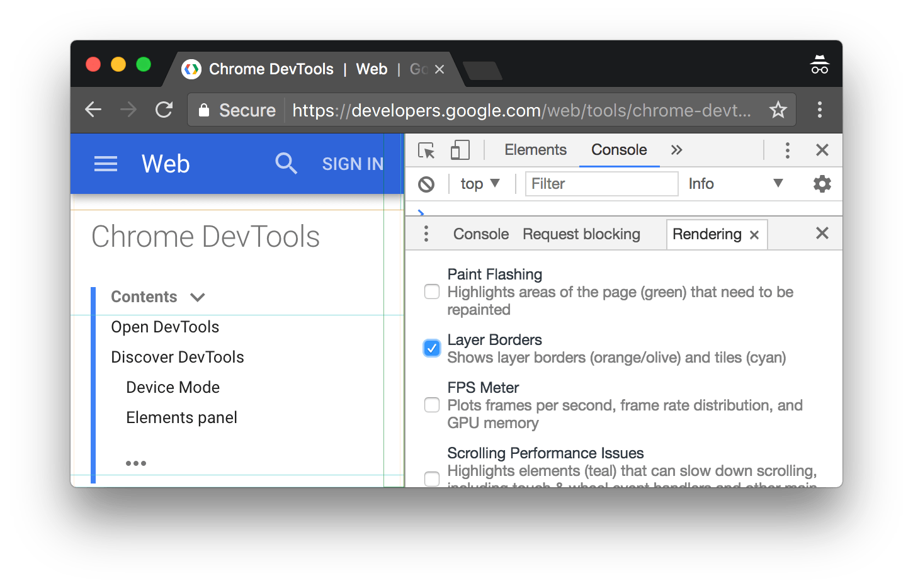Switch to the Elements tab
The height and width of the screenshot is (588, 913).
(x=535, y=150)
